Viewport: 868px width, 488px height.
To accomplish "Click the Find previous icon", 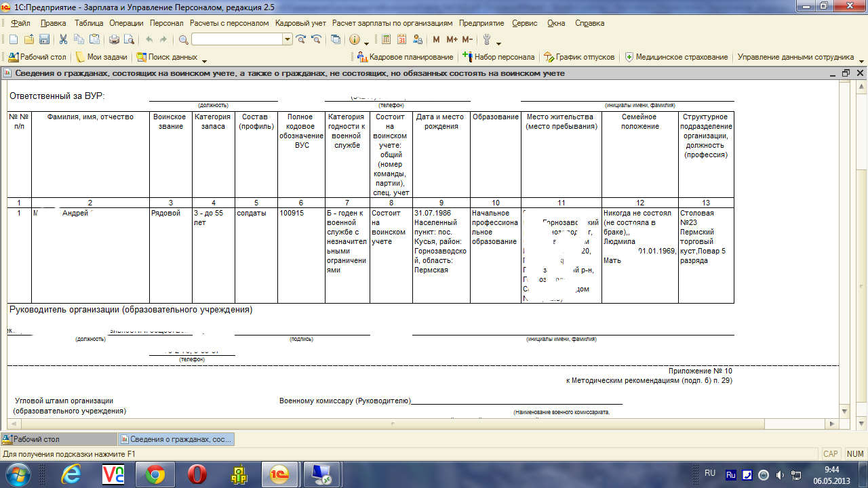I will coord(315,39).
